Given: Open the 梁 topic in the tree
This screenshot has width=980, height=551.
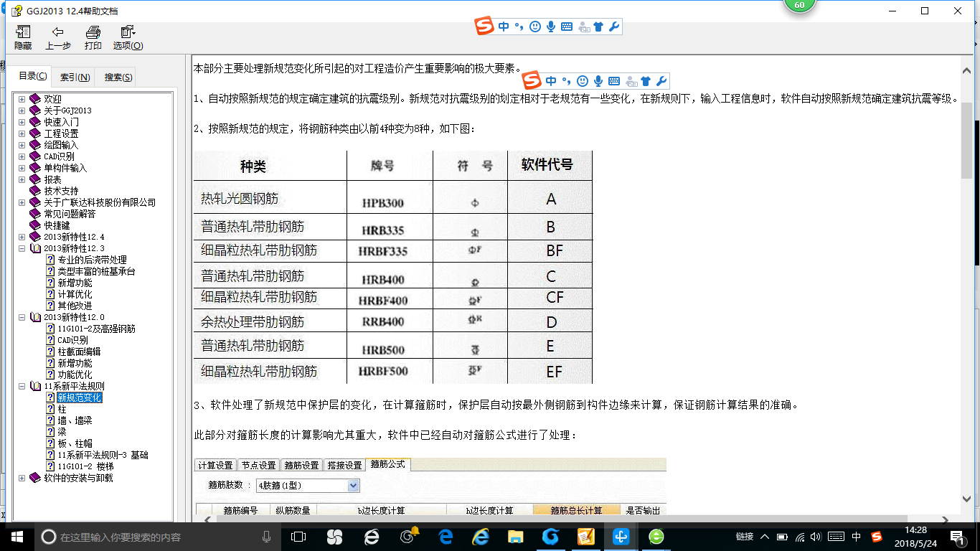Looking at the screenshot, I should 62,432.
